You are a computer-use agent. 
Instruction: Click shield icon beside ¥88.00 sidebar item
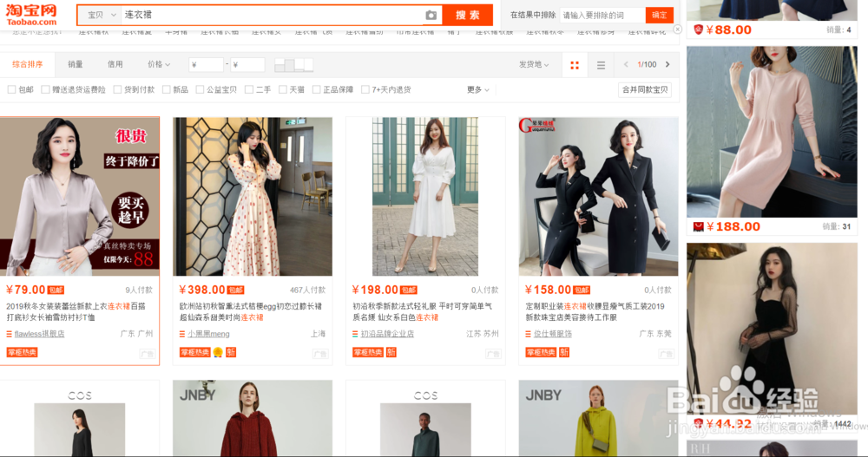pyautogui.click(x=699, y=29)
